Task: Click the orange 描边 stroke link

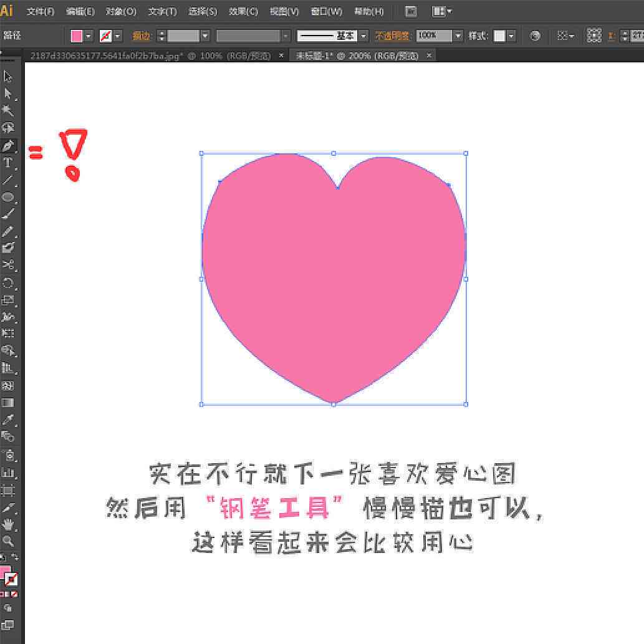Action: pyautogui.click(x=141, y=36)
